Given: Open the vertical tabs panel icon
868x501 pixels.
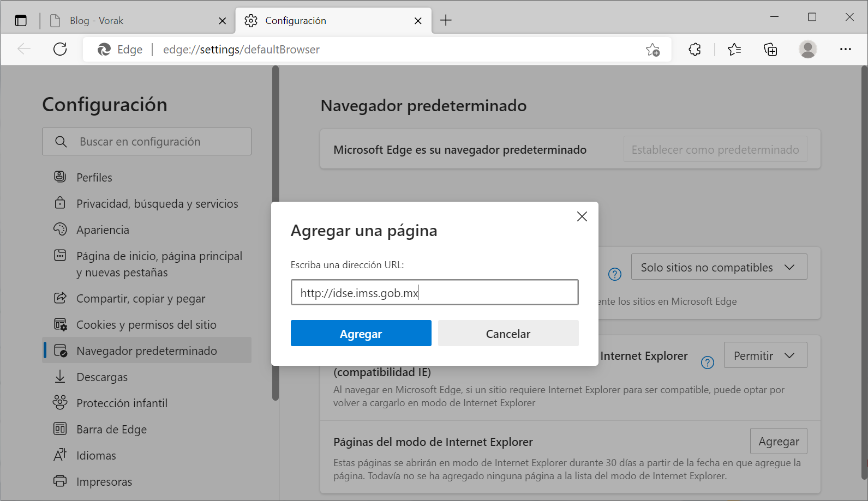Looking at the screenshot, I should click(21, 21).
